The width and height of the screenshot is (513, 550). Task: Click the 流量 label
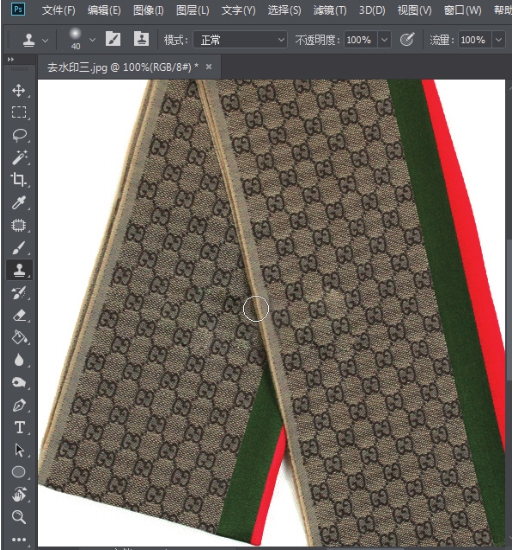442,40
